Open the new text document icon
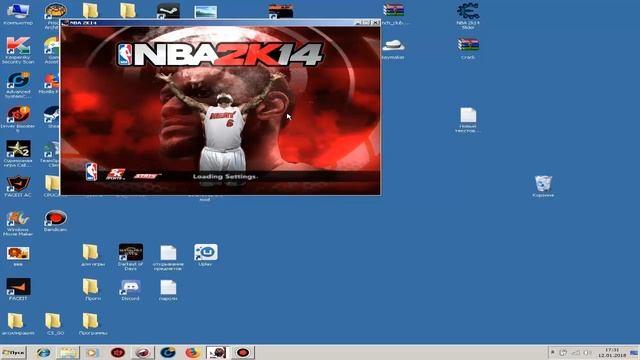640x360 pixels. tap(468, 120)
